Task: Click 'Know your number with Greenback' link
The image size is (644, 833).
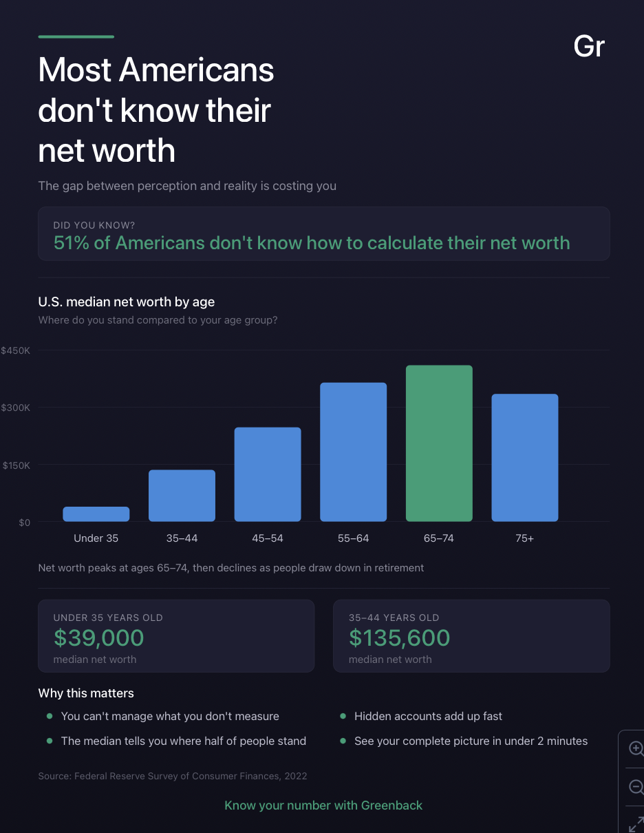Action: pos(323,805)
